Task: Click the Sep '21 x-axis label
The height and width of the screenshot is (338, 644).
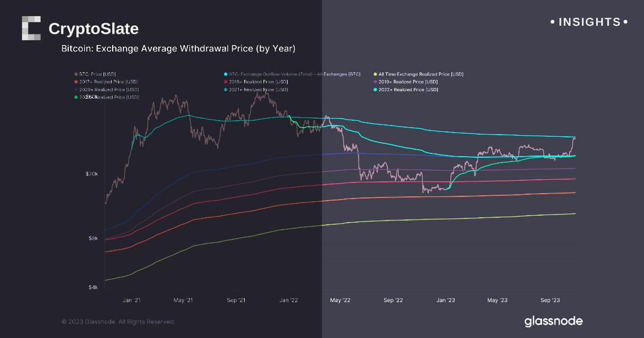Action: click(x=236, y=300)
